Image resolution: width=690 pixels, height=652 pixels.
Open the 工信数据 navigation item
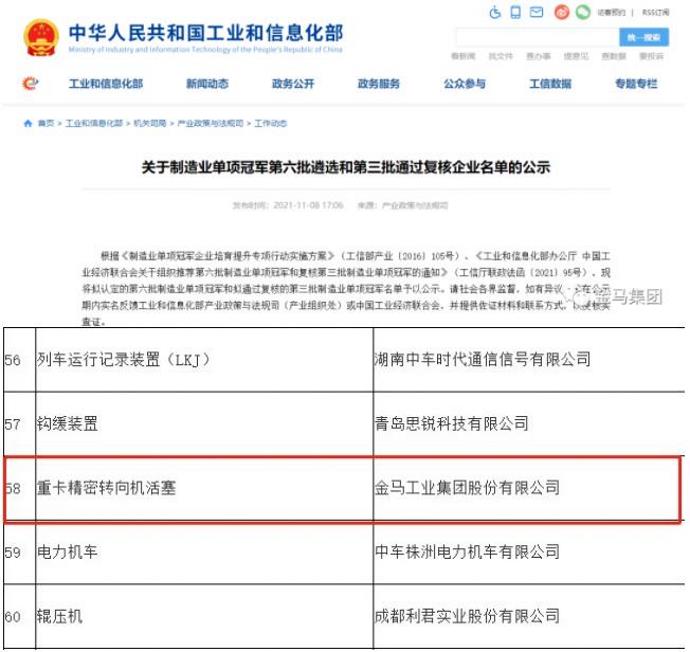click(x=551, y=84)
